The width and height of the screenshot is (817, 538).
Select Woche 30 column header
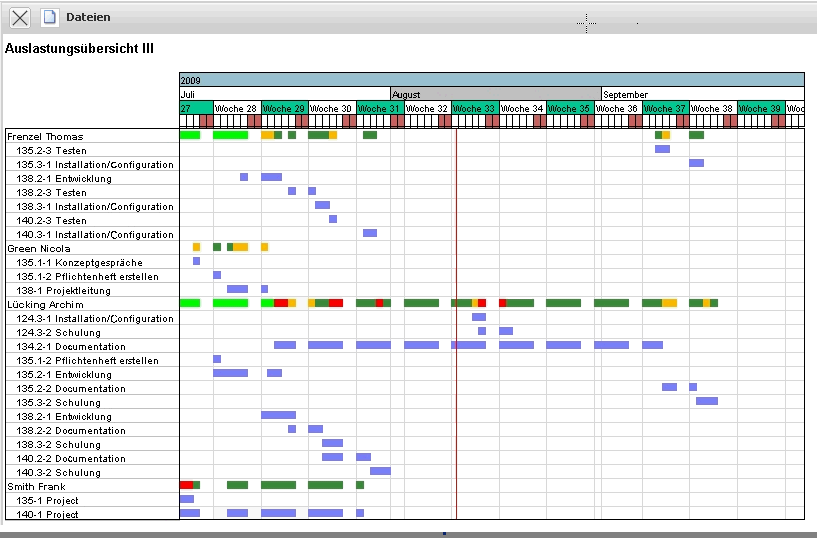(x=332, y=108)
